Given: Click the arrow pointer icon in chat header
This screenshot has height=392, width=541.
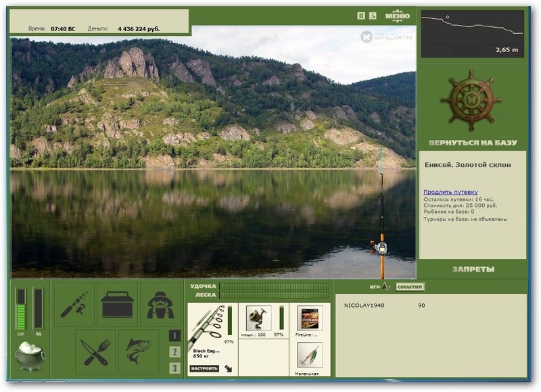Looking at the screenshot, I should [385, 286].
